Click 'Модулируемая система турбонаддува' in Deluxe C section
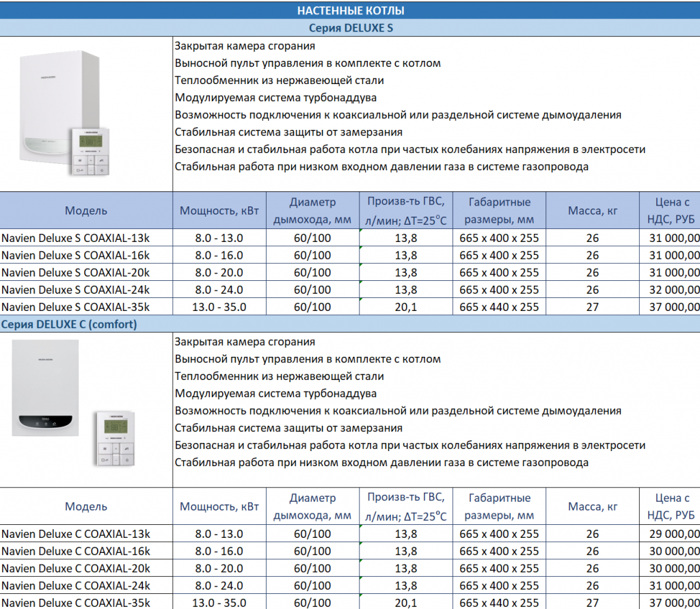This screenshot has width=700, height=609. click(x=275, y=393)
